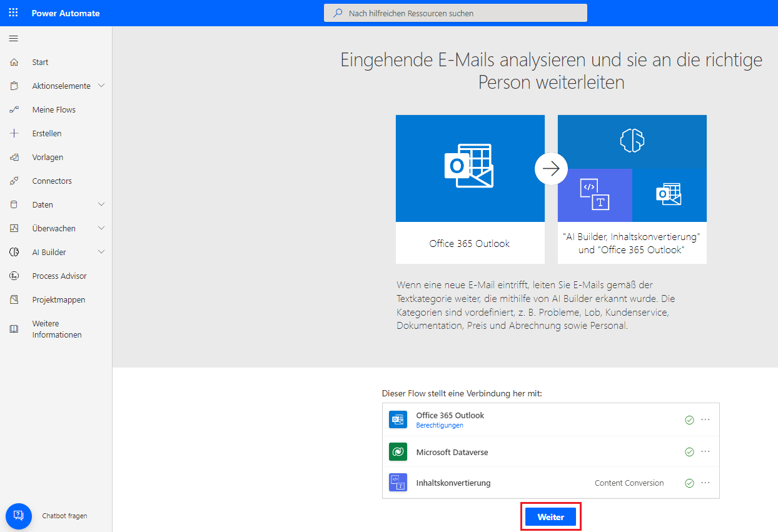
Task: Collapse the navigation hamburger menu
Action: [13, 39]
